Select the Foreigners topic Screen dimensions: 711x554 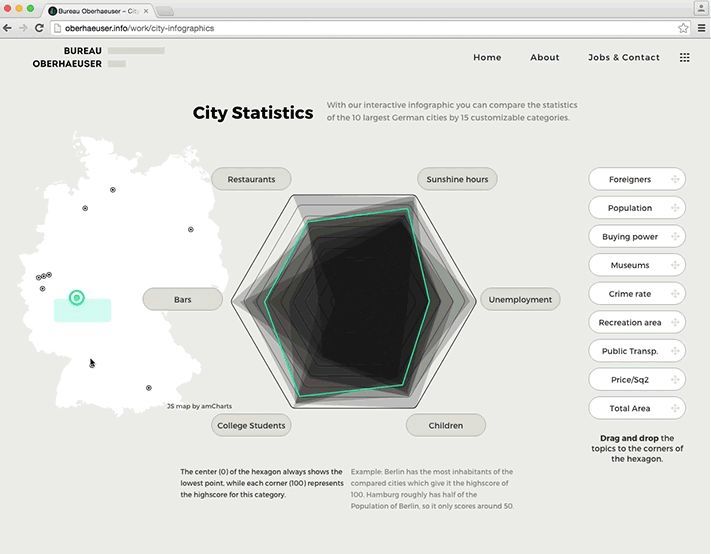click(x=637, y=179)
